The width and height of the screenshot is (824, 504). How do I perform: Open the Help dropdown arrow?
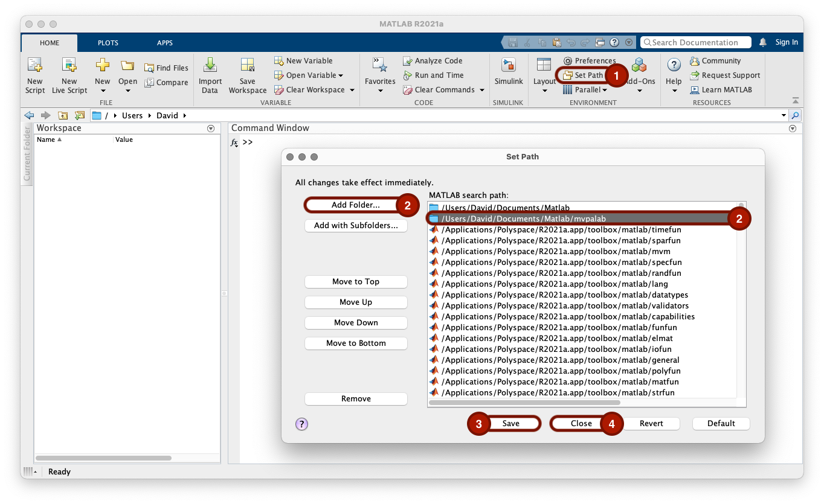[674, 92]
